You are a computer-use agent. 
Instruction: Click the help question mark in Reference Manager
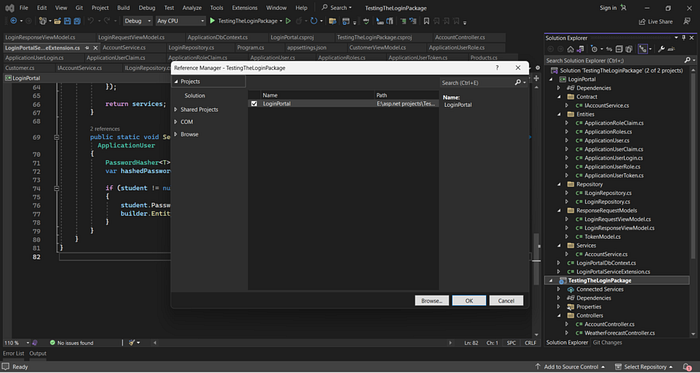pyautogui.click(x=497, y=68)
